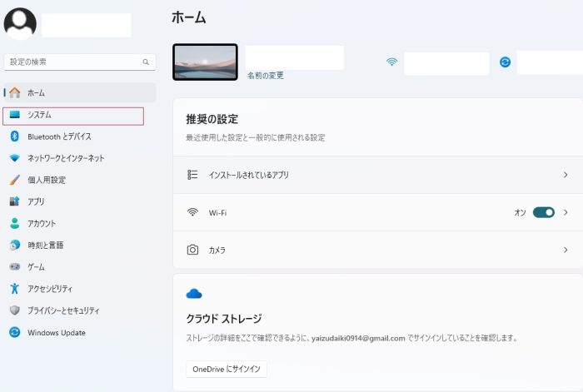Image resolution: width=583 pixels, height=392 pixels.
Task: Click the Bluetooth icon in sidebar
Action: tap(14, 136)
